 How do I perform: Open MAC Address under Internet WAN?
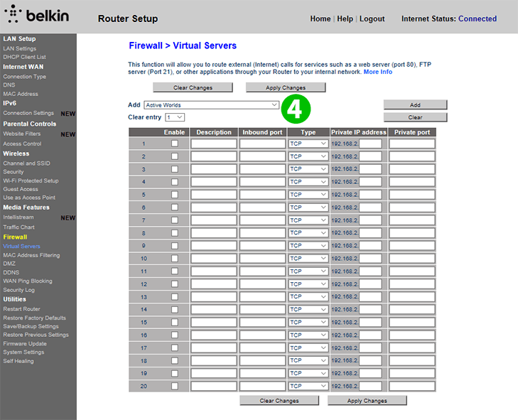[x=21, y=94]
